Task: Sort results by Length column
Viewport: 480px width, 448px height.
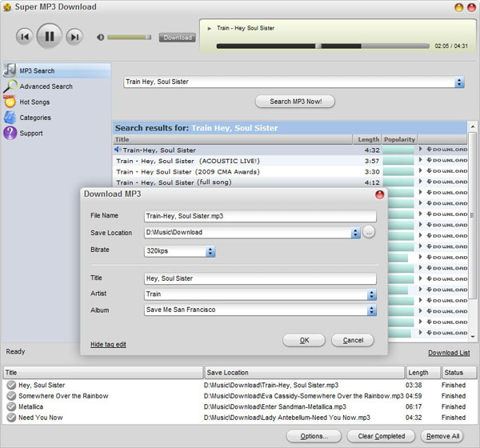Action: pyautogui.click(x=366, y=140)
